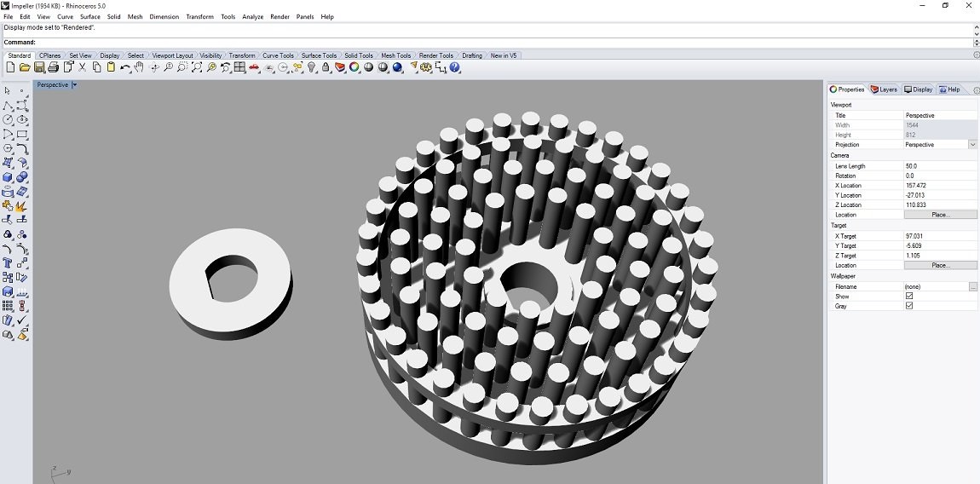Click the four-viewports layout icon
This screenshot has width=980, height=484.
click(240, 67)
